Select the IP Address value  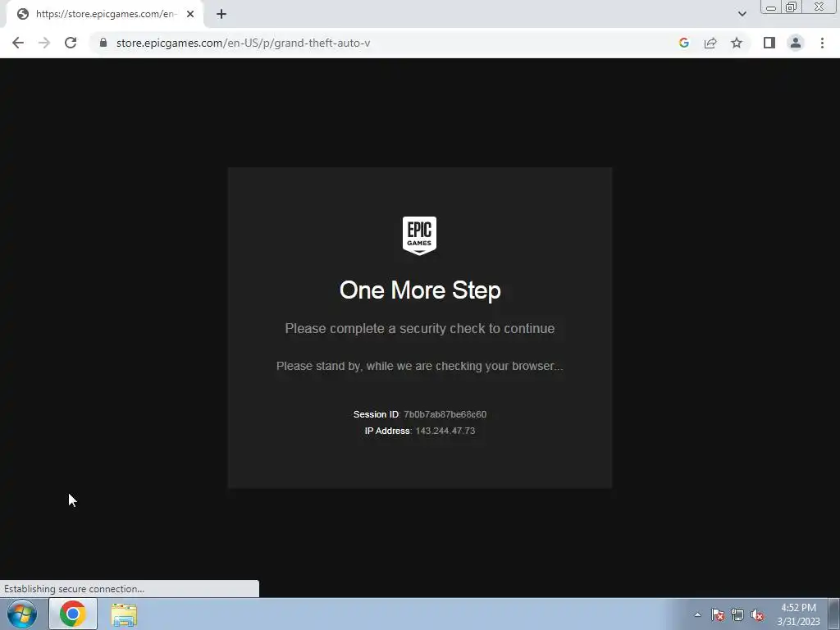pyautogui.click(x=445, y=431)
